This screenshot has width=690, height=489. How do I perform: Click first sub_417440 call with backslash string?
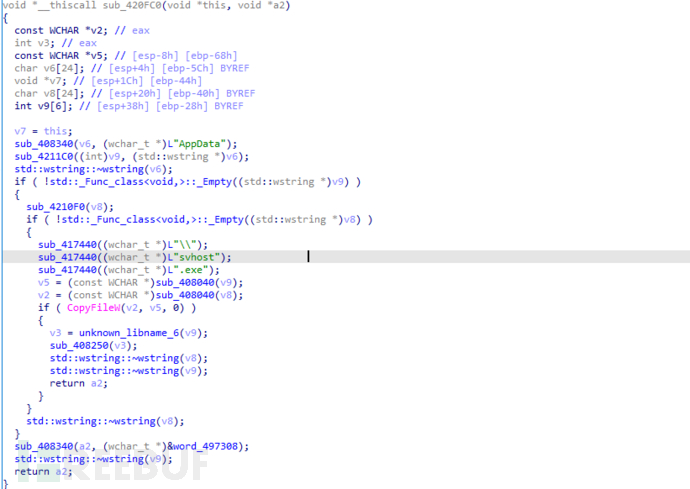pyautogui.click(x=123, y=245)
